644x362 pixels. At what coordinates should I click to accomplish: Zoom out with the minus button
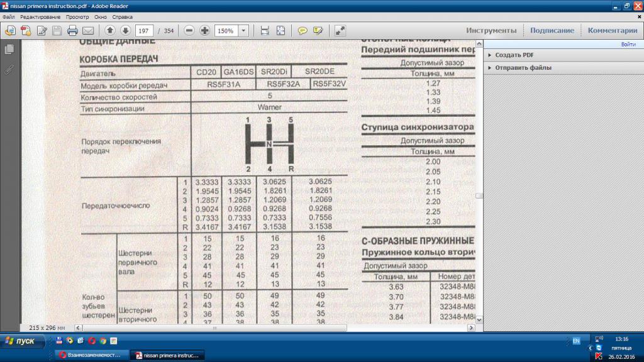(189, 30)
